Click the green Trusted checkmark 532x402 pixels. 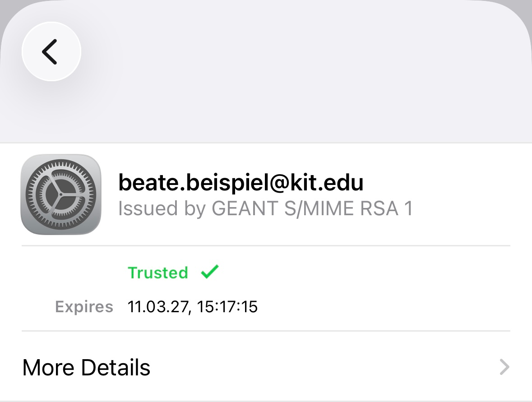coord(210,272)
